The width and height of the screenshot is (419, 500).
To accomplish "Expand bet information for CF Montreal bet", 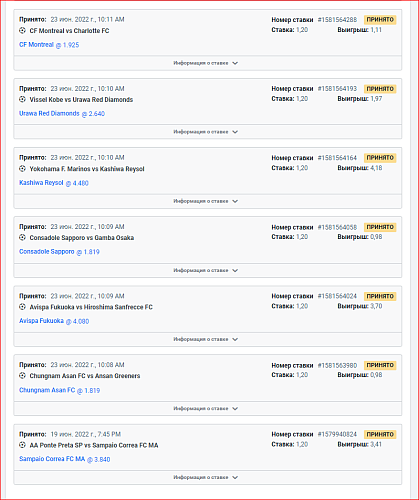I will coord(207,63).
